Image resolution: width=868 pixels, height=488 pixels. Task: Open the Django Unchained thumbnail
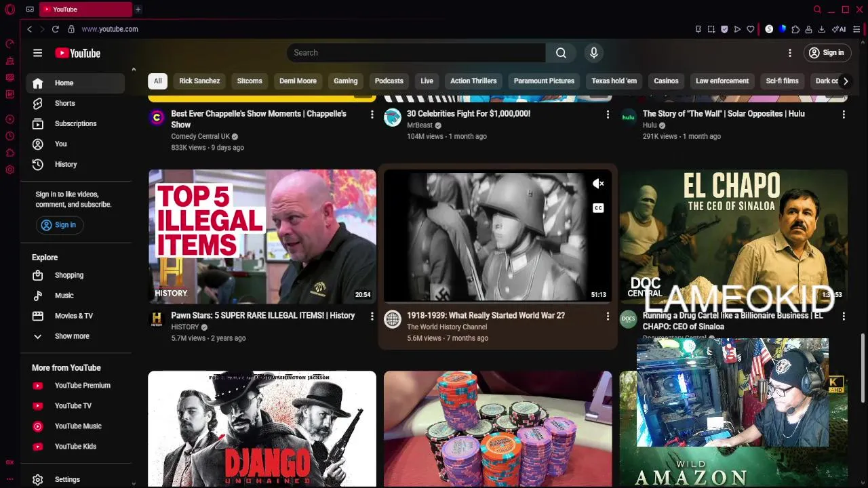pyautogui.click(x=262, y=428)
